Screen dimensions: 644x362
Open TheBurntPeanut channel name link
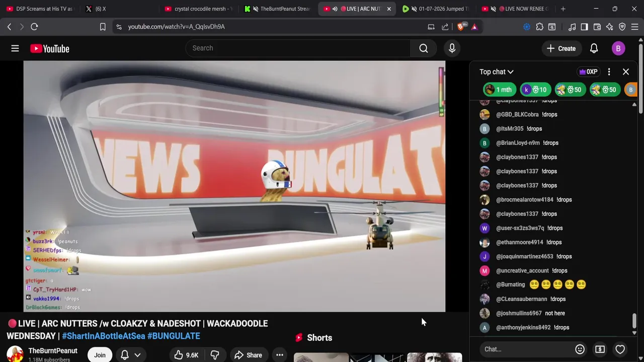53,351
